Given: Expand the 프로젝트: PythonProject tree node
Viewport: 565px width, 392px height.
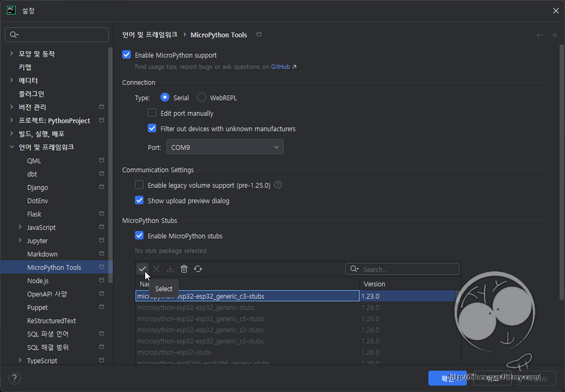Looking at the screenshot, I should [12, 121].
